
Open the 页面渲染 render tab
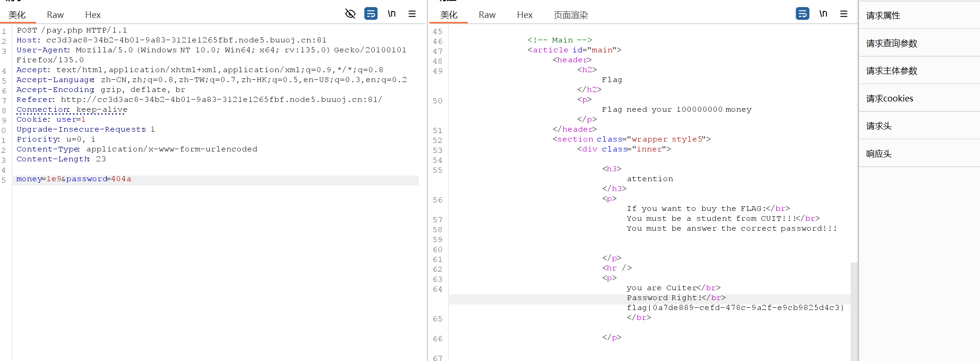570,15
